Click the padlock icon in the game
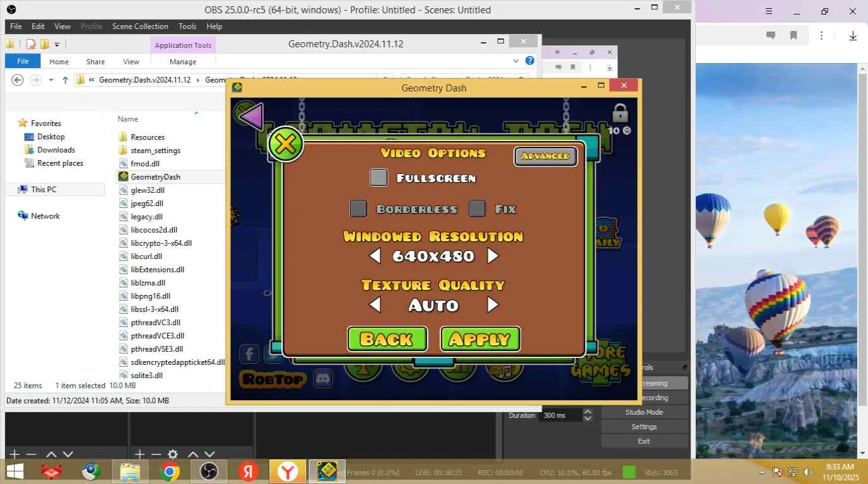868x484 pixels. click(620, 113)
